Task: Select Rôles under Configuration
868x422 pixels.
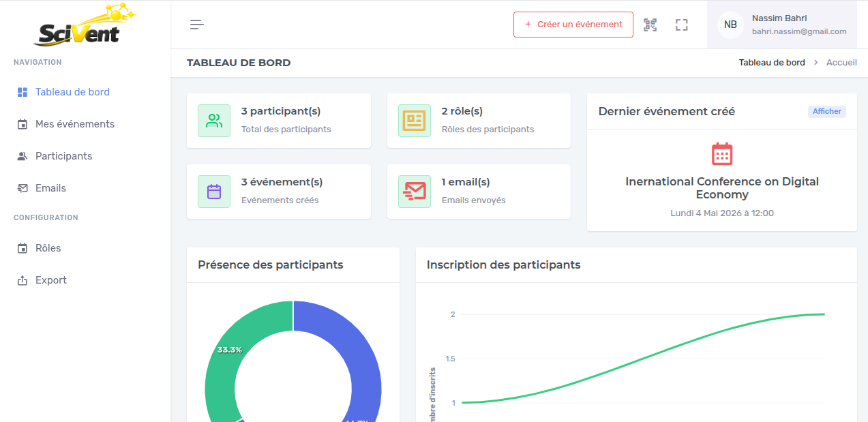Action: [48, 248]
